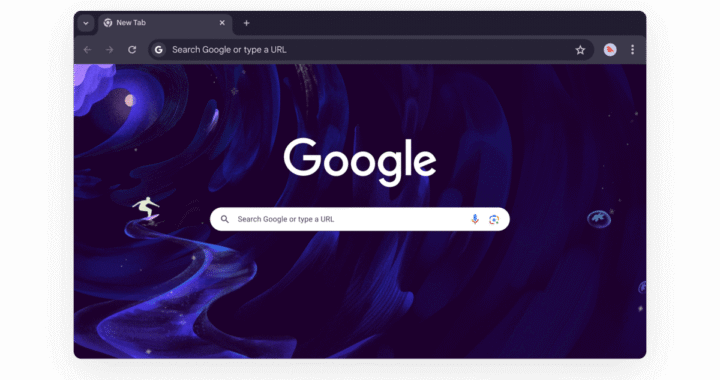Start voice search with microphone icon
The height and width of the screenshot is (380, 720).
coord(475,219)
